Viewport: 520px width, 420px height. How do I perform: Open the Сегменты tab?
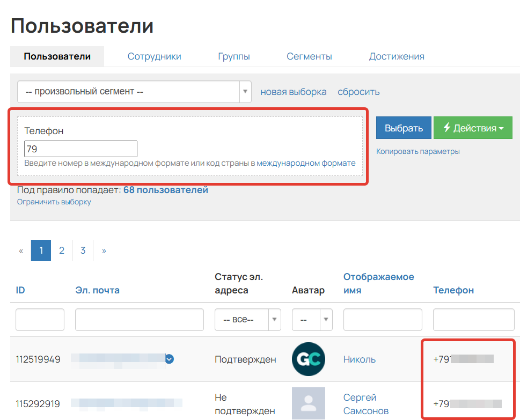coord(309,56)
